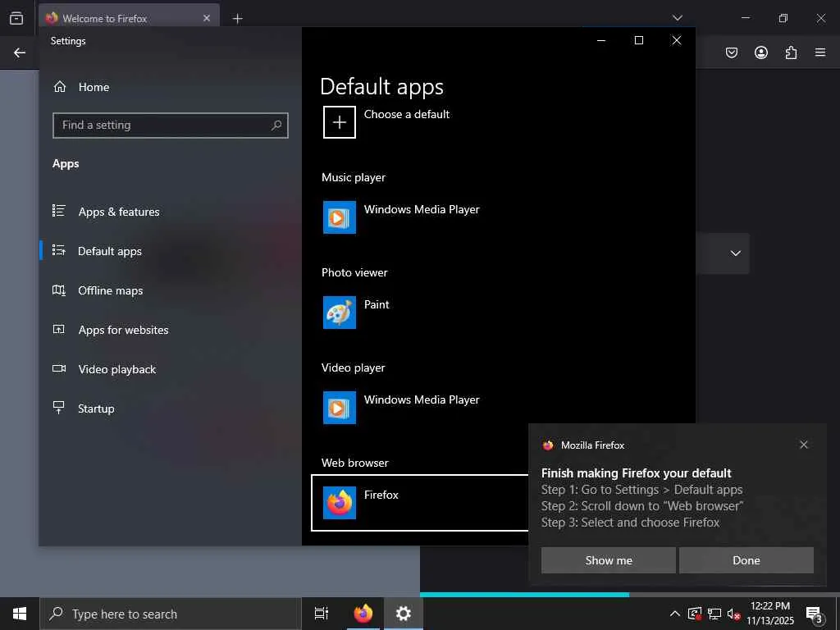Click Done in Firefox notification
Image resolution: width=840 pixels, height=630 pixels.
[746, 560]
